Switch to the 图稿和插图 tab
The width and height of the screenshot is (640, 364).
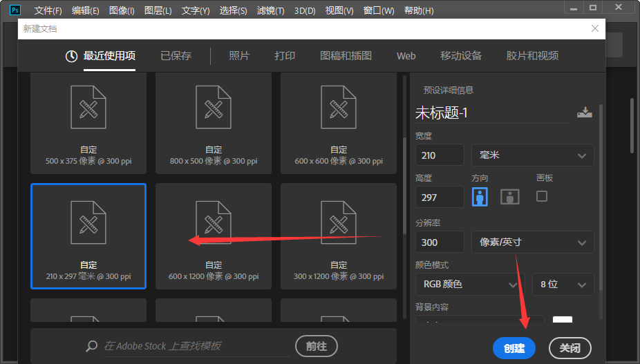point(346,56)
